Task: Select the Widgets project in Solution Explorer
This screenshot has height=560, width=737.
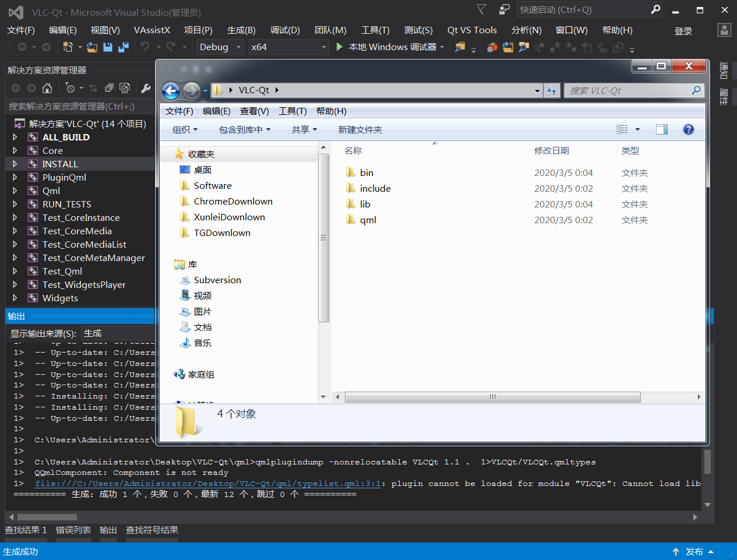Action: tap(60, 298)
